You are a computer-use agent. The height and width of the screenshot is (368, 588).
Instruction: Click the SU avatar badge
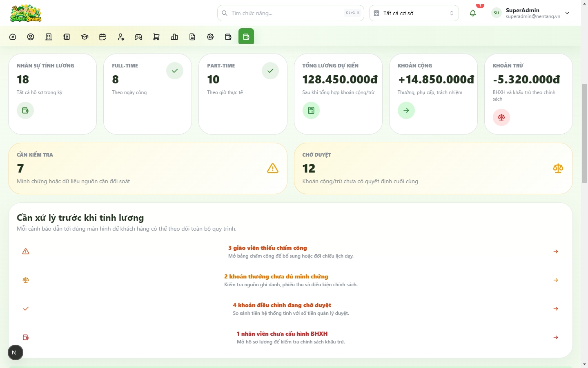pyautogui.click(x=497, y=13)
